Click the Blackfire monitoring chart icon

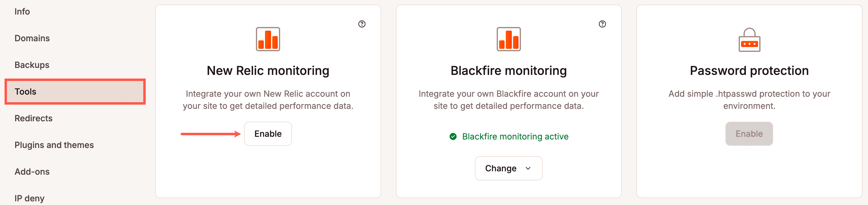point(509,40)
